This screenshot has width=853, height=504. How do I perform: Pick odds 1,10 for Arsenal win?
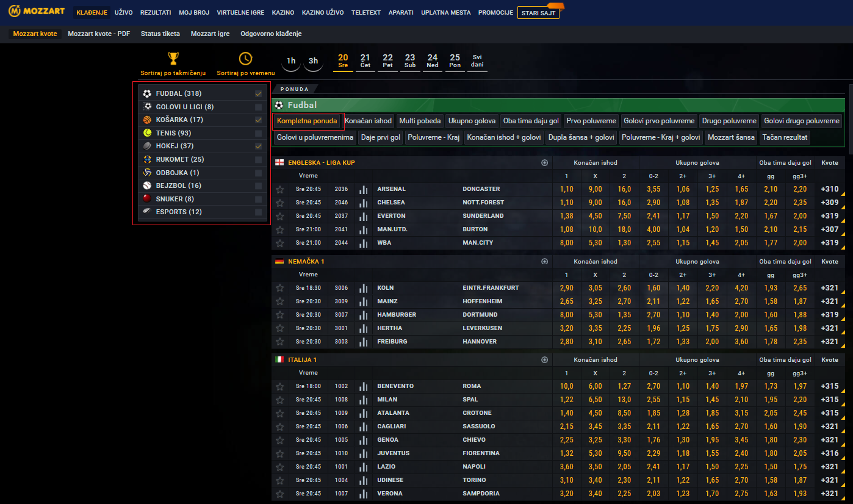[x=567, y=189]
